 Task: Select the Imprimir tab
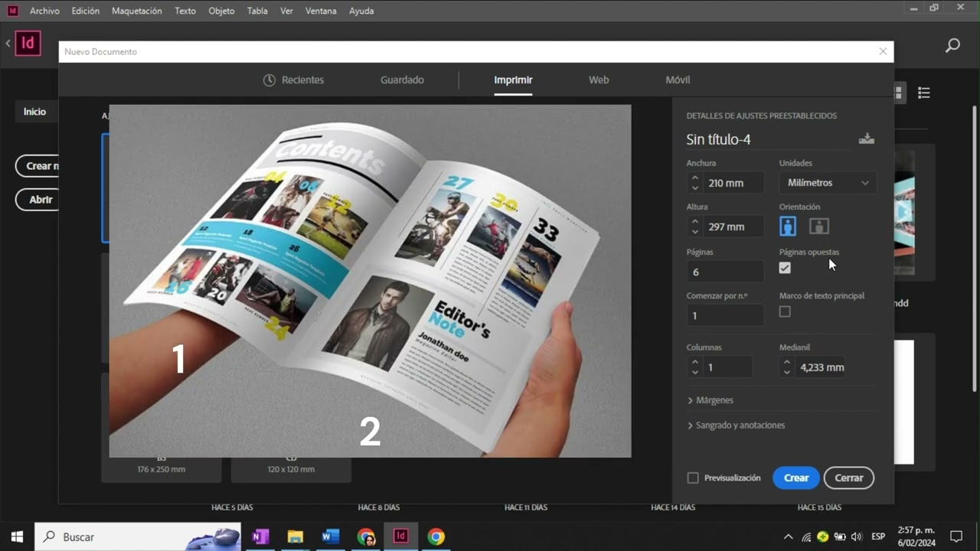[513, 80]
